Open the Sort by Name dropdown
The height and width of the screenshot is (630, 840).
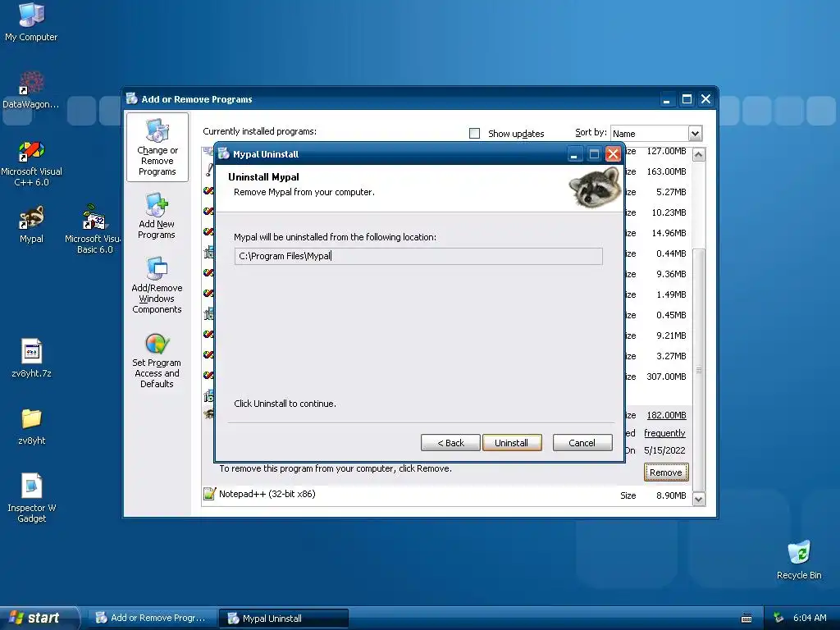coord(695,134)
